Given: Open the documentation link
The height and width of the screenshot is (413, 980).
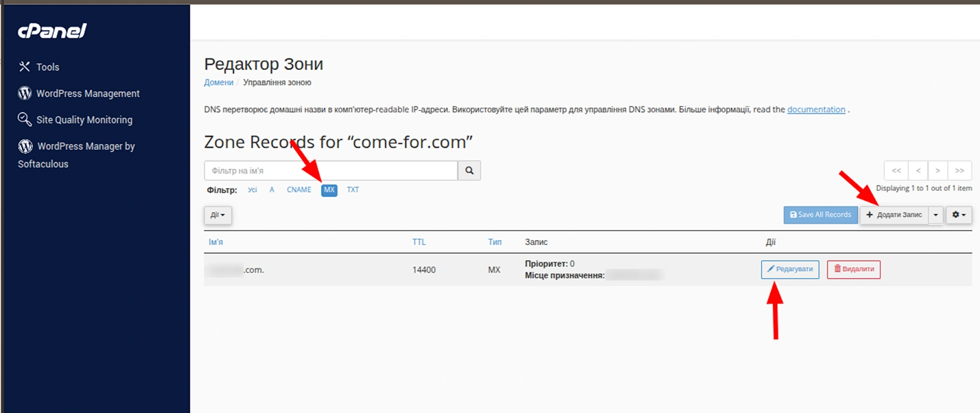Looking at the screenshot, I should pos(816,110).
